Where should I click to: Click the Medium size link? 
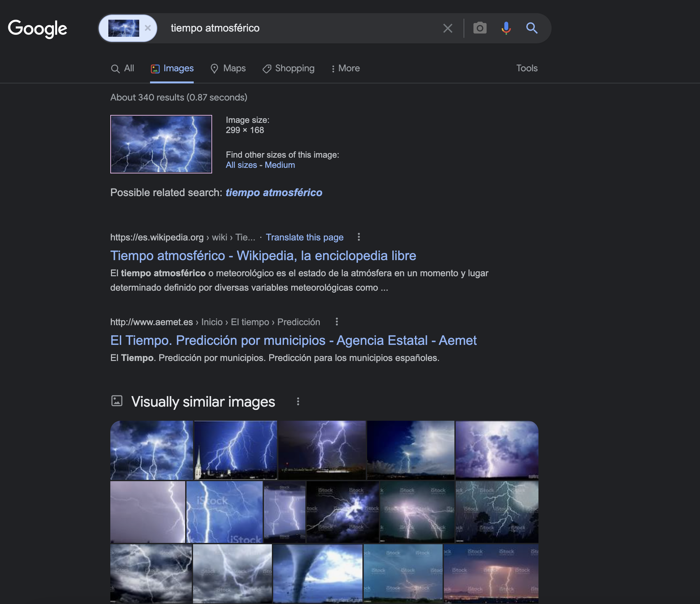[x=280, y=165]
